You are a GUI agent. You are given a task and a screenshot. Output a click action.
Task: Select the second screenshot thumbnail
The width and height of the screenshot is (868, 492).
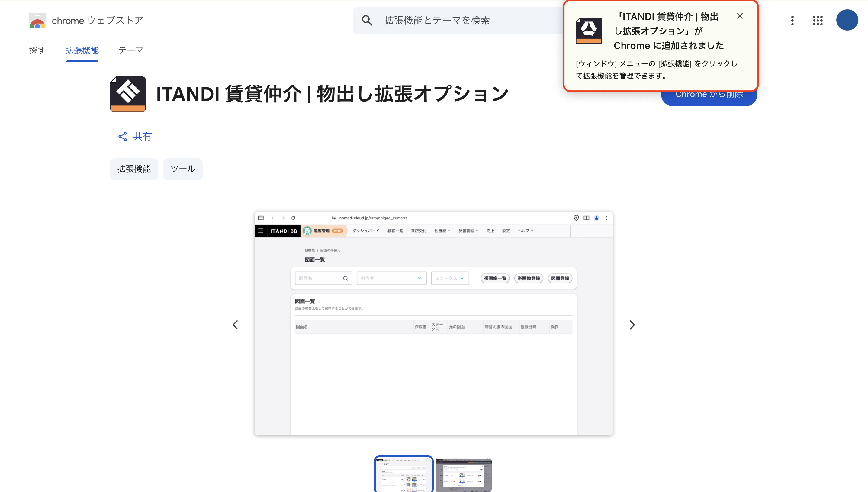click(x=464, y=474)
